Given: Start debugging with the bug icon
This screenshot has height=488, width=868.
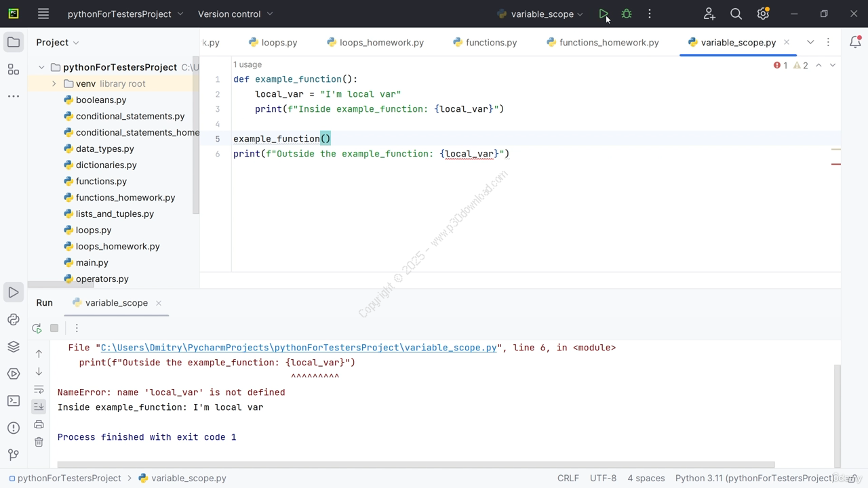Looking at the screenshot, I should [x=627, y=14].
